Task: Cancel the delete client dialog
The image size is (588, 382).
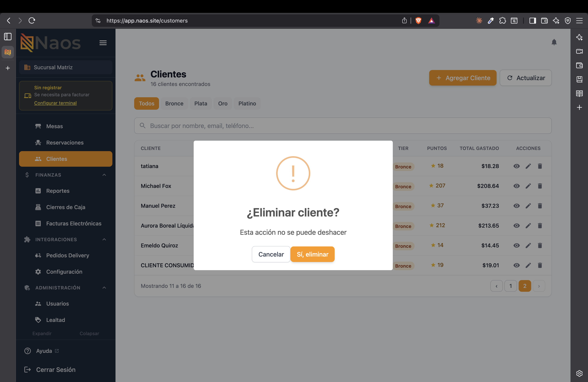Action: [271, 254]
